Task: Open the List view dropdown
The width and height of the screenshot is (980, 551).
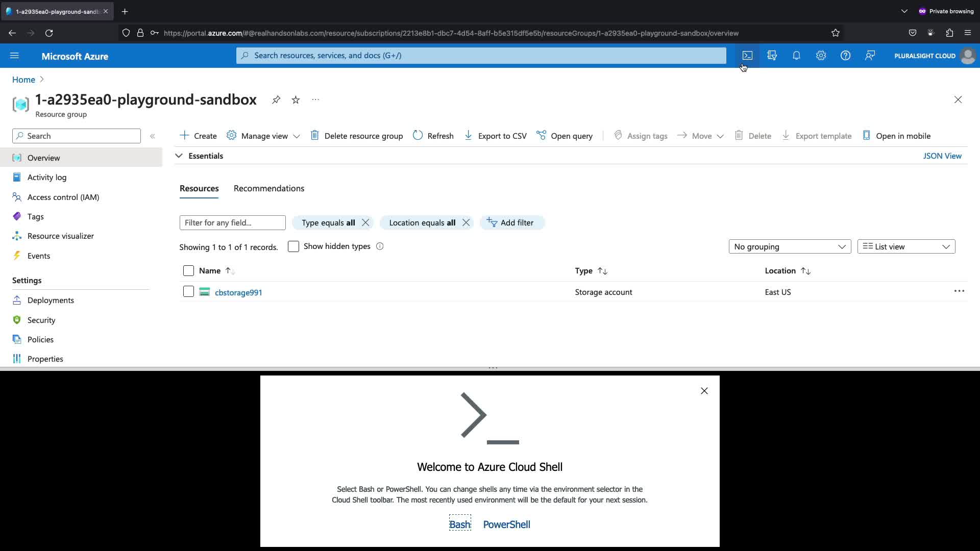Action: [x=906, y=247]
